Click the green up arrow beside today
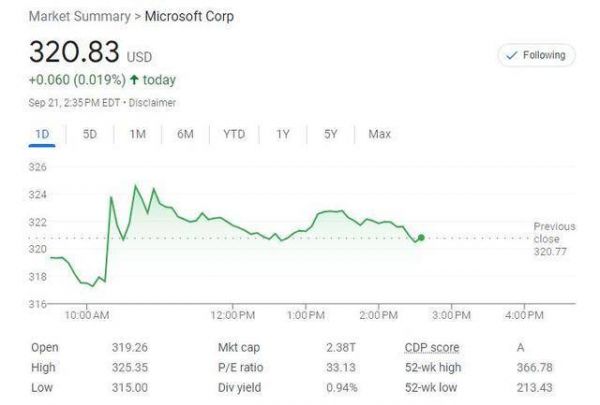This screenshot has width=600, height=405. [x=134, y=80]
